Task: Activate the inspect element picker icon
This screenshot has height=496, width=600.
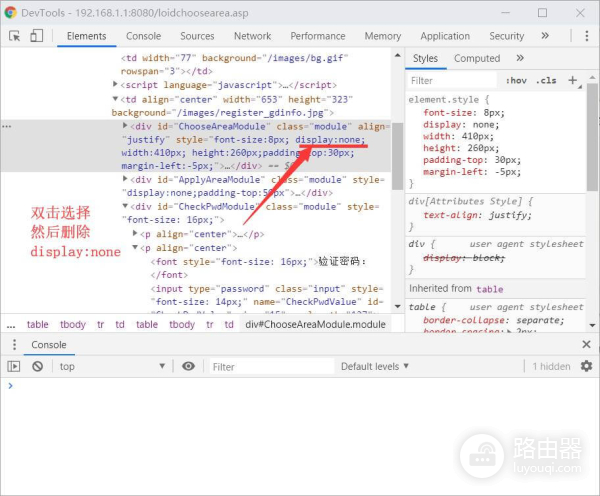Action: (x=15, y=36)
